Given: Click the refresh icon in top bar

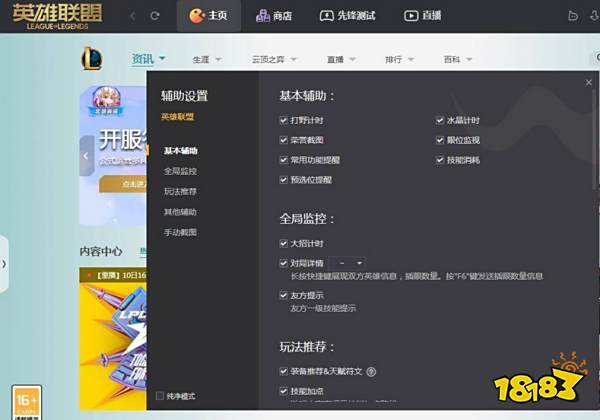Looking at the screenshot, I should click(155, 16).
